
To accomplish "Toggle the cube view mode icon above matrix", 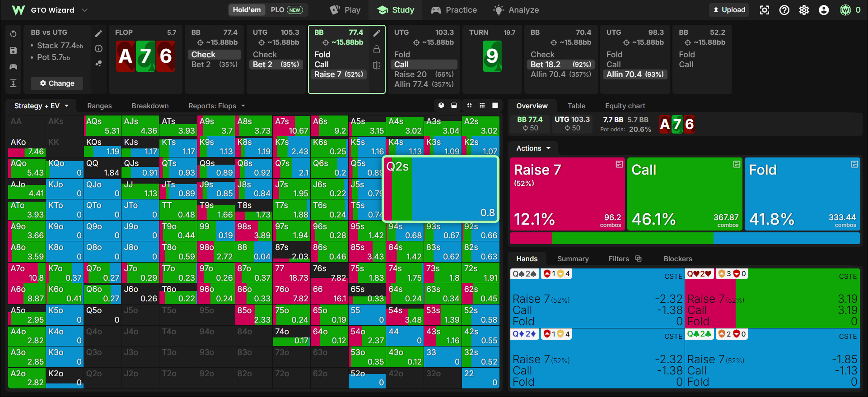I will tap(441, 106).
